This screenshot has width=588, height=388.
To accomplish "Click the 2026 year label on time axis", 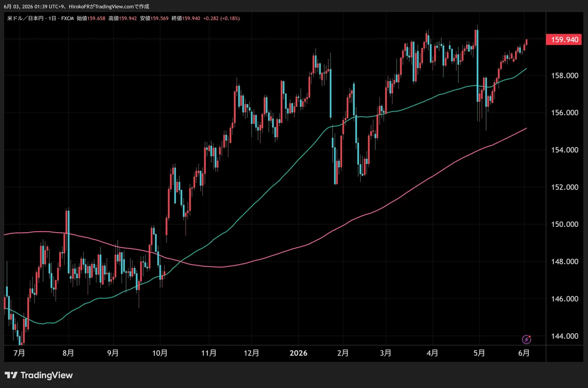I will pos(298,352).
